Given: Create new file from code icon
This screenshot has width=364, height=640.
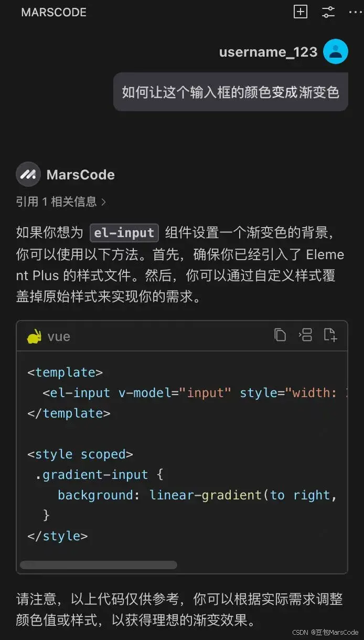Looking at the screenshot, I should (x=330, y=335).
